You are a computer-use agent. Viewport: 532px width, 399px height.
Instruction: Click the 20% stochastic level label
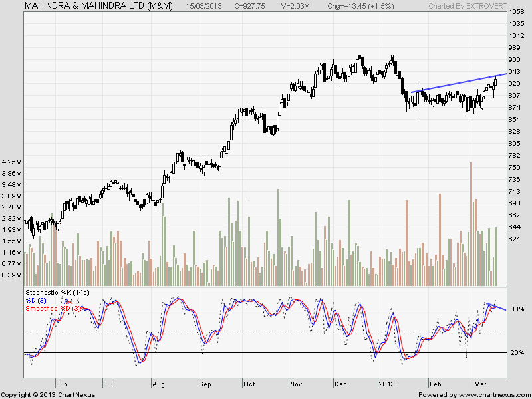click(517, 353)
